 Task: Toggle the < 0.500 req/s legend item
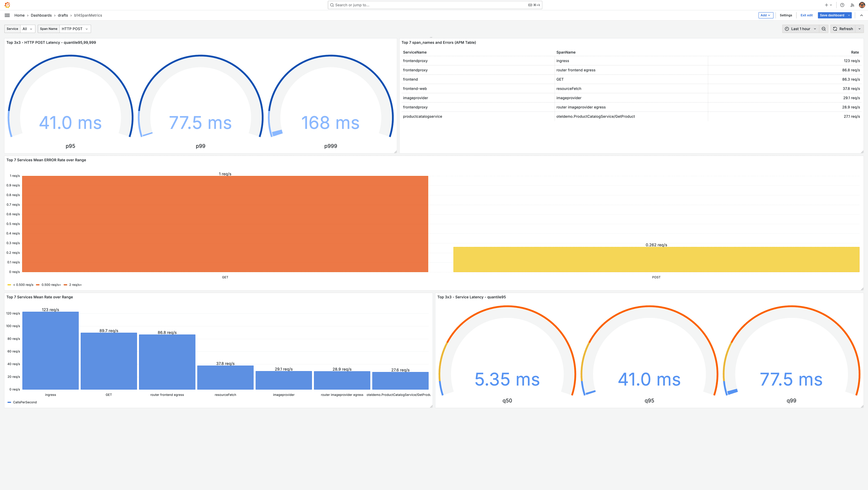(x=21, y=285)
